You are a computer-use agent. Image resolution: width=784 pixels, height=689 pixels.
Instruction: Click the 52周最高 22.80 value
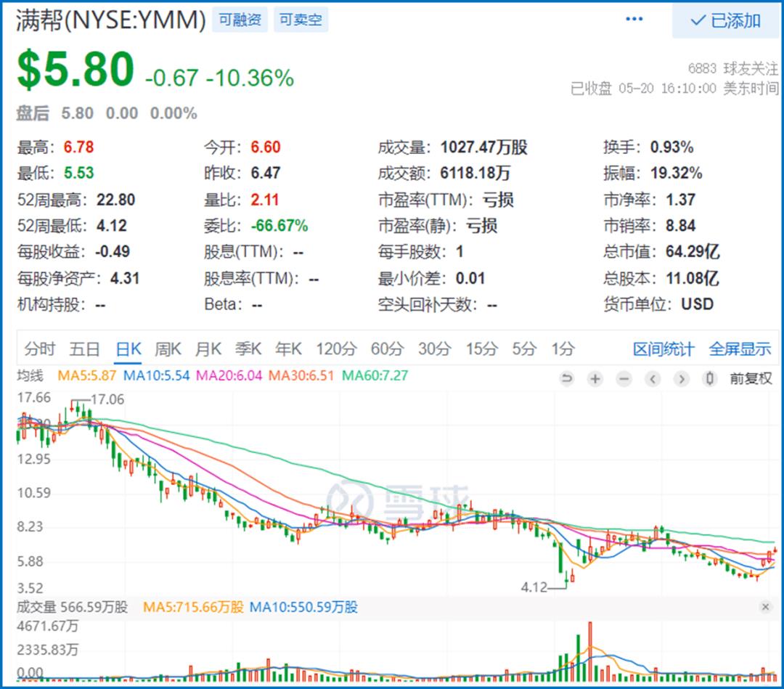click(115, 200)
